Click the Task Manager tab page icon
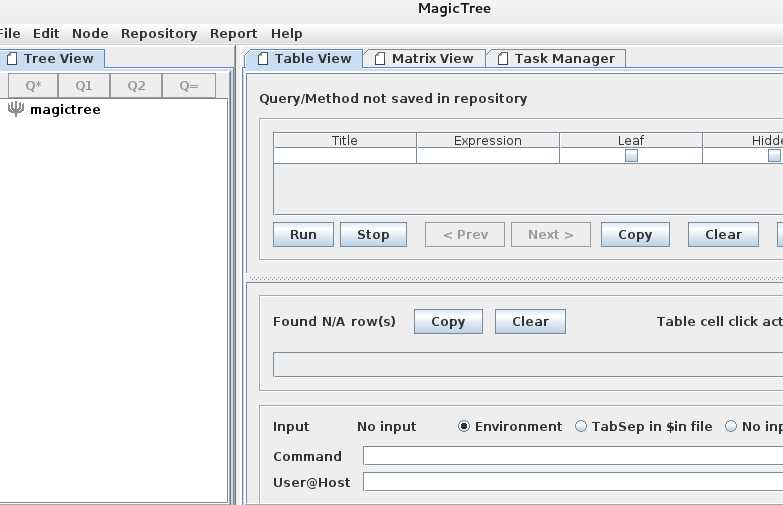 (x=503, y=59)
